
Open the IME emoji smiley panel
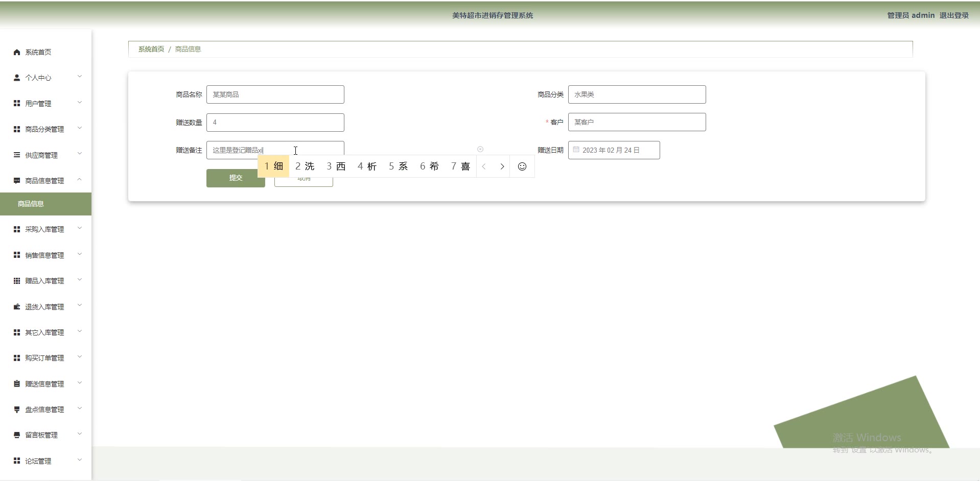click(522, 166)
